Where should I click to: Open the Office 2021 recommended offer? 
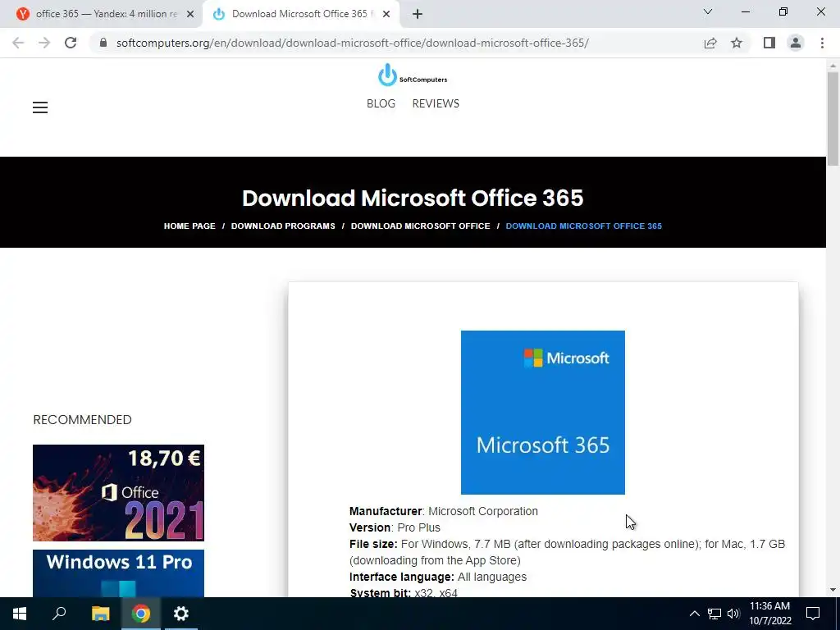[118, 493]
